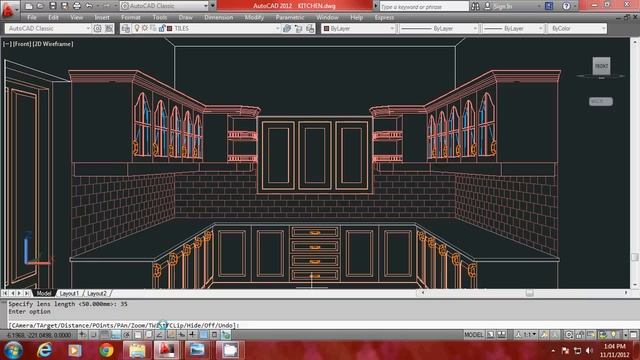Click the Layer Previous icon
Image resolution: width=640 pixels, height=360 pixels.
(298, 28)
